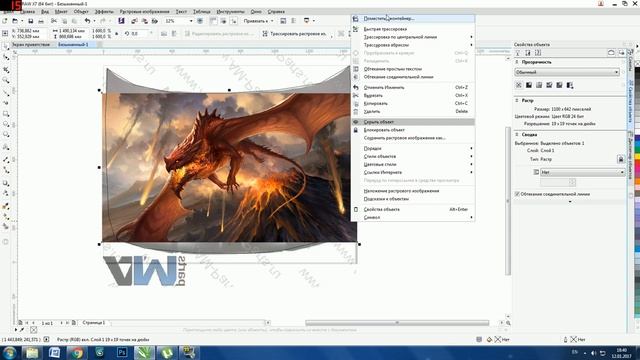Select the Rectangle tool in the toolbox
Image resolution: width=640 pixels, height=360 pixels.
pyautogui.click(x=6, y=114)
